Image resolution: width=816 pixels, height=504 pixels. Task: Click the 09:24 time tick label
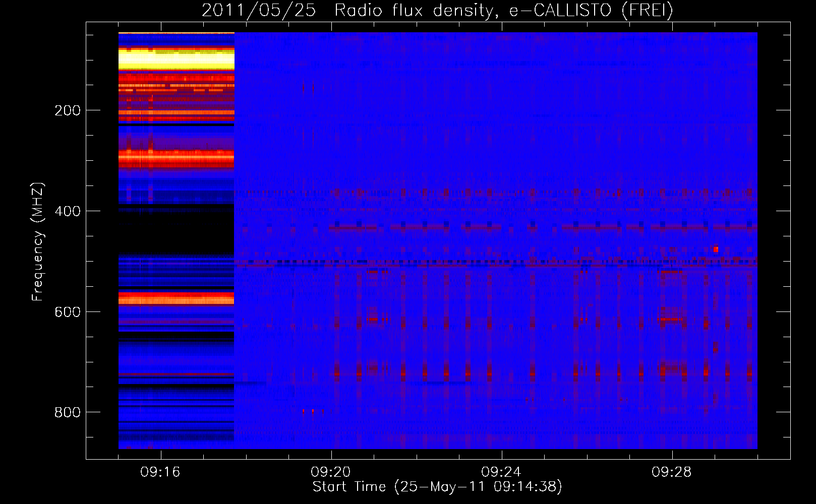tap(501, 472)
